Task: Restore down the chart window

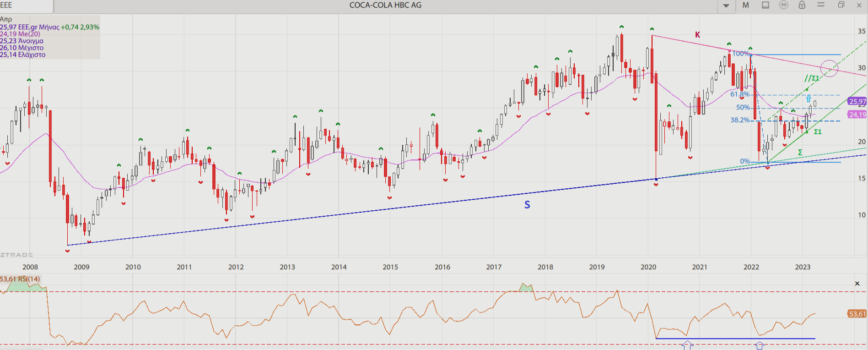Action: coord(841,5)
